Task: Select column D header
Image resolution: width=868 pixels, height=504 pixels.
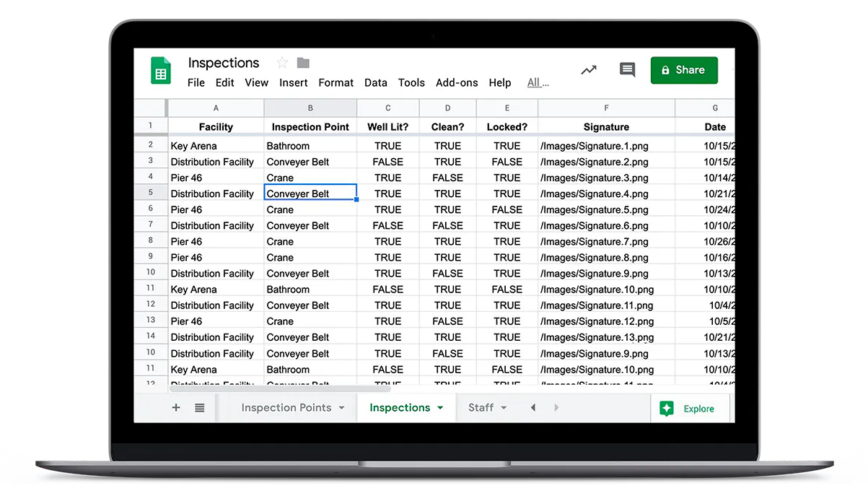Action: click(447, 108)
